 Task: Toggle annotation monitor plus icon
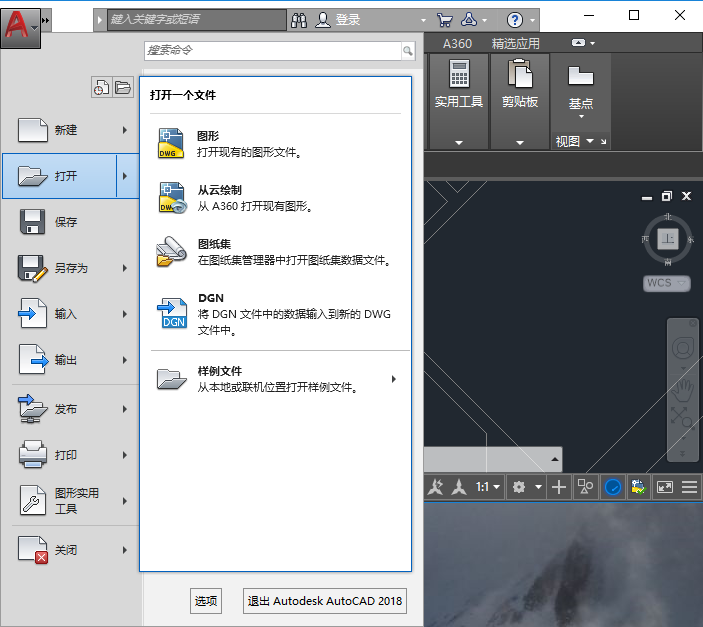click(559, 487)
